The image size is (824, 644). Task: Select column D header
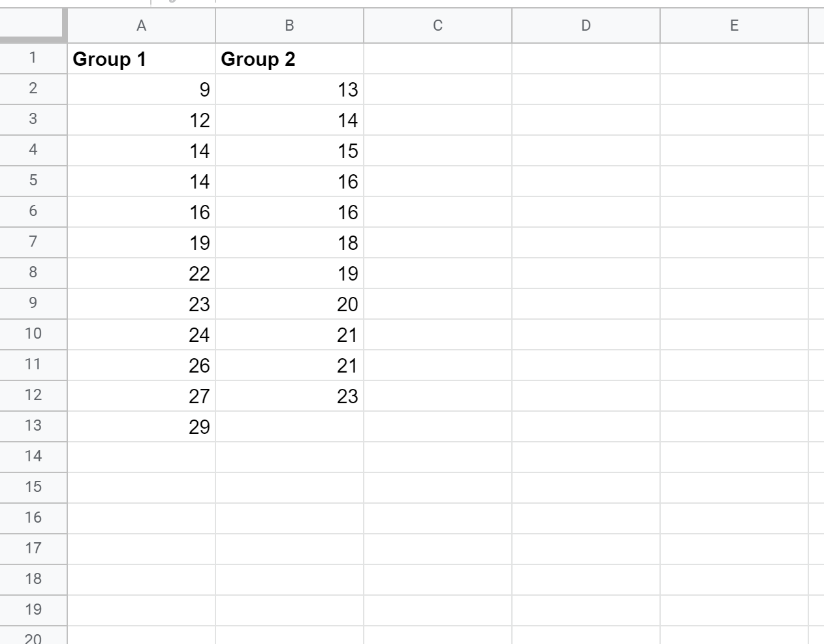[586, 25]
